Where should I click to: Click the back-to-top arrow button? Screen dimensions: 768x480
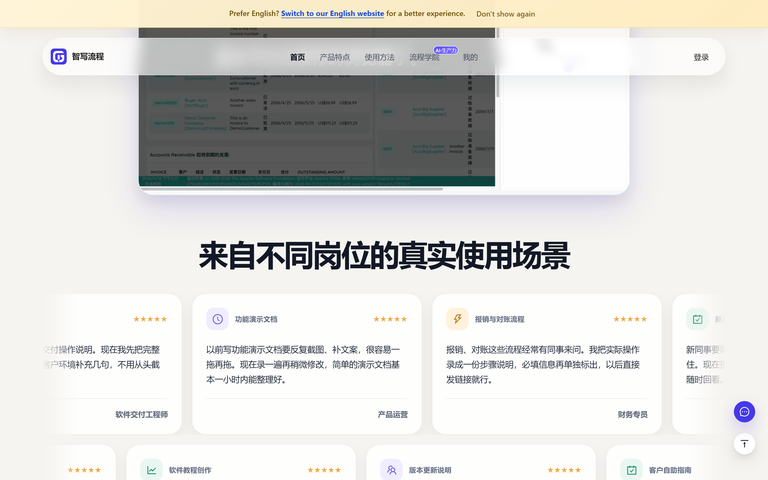pos(744,444)
